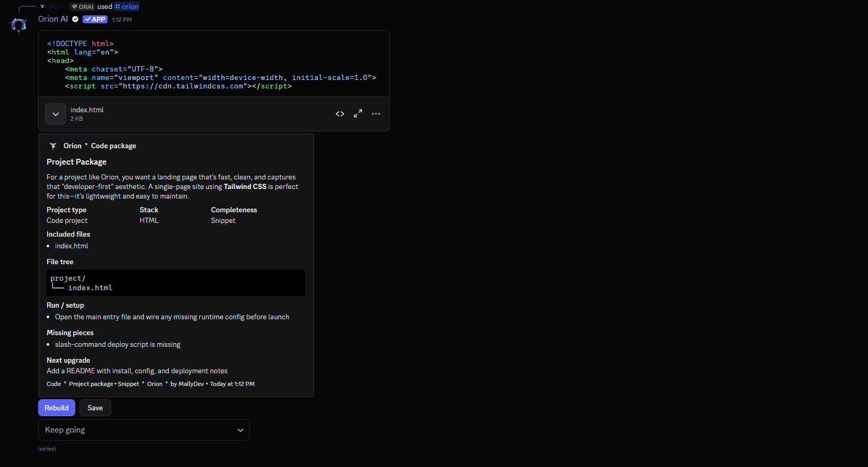Screen dimensions: 868x467
Task: Click the '(edited)' label below the message
Action: (x=47, y=449)
